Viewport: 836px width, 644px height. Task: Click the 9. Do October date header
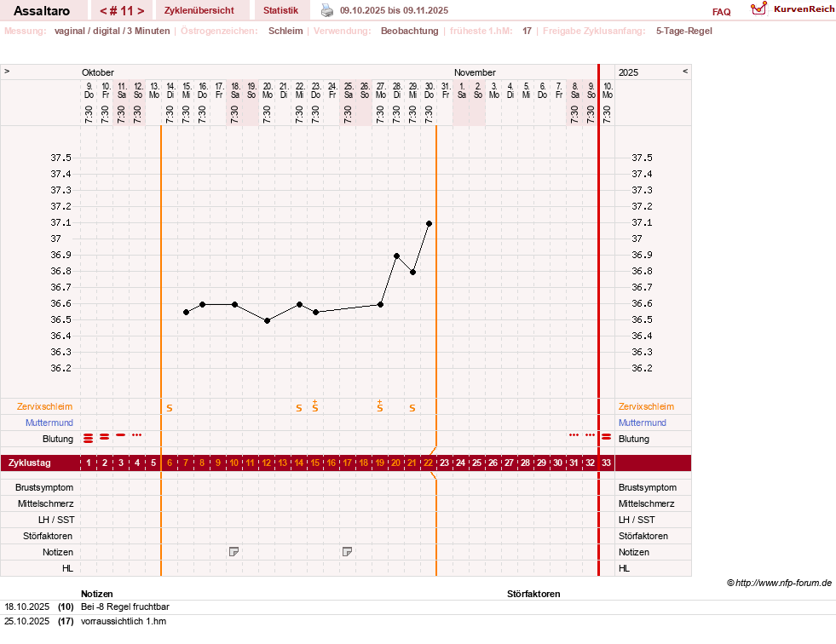click(x=89, y=90)
